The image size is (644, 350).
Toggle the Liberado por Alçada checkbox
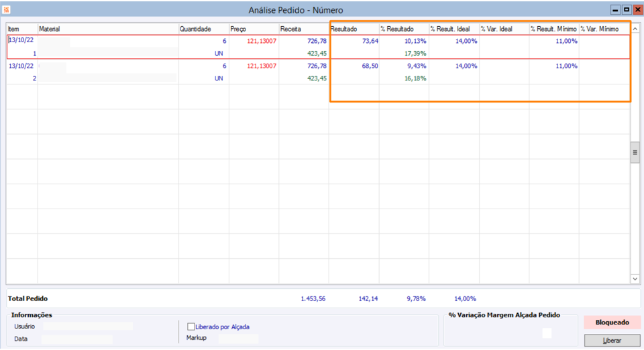[191, 327]
